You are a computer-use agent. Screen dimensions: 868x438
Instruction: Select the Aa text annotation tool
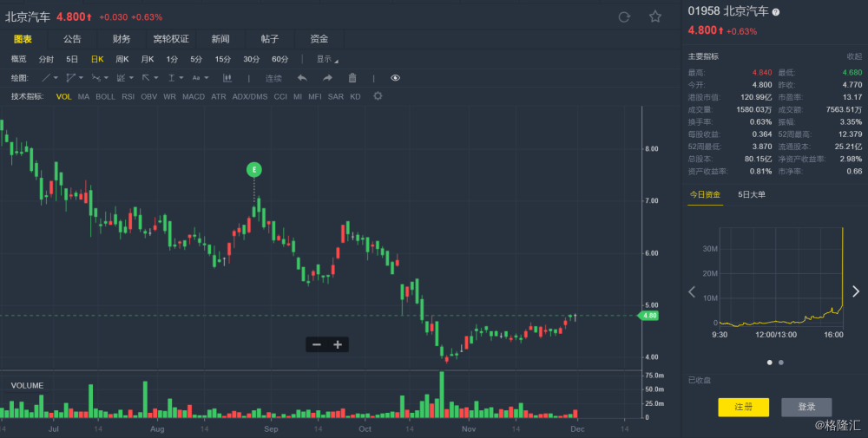(x=196, y=78)
